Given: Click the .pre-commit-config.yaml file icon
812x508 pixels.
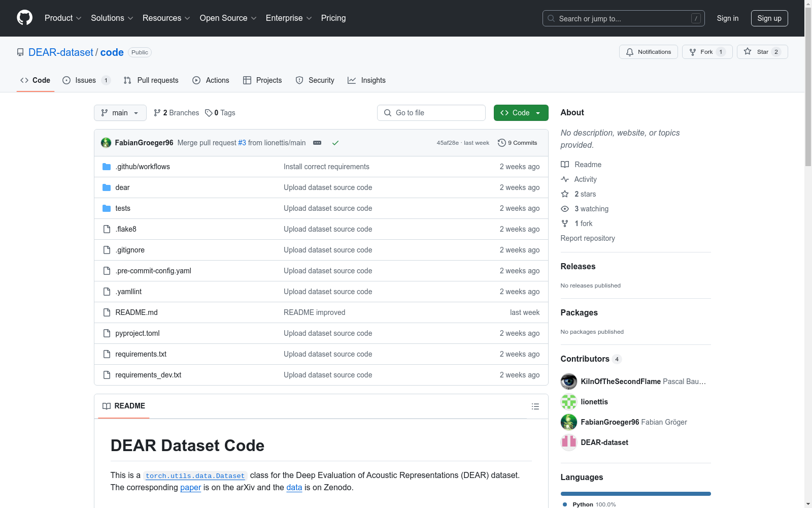Looking at the screenshot, I should [107, 271].
